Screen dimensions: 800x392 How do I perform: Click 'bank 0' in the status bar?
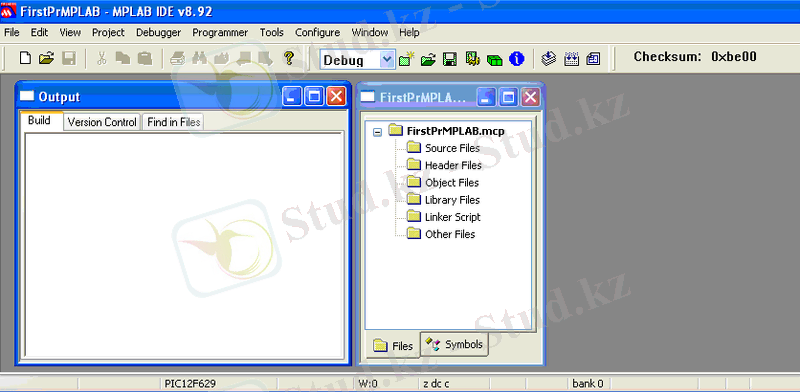[588, 384]
